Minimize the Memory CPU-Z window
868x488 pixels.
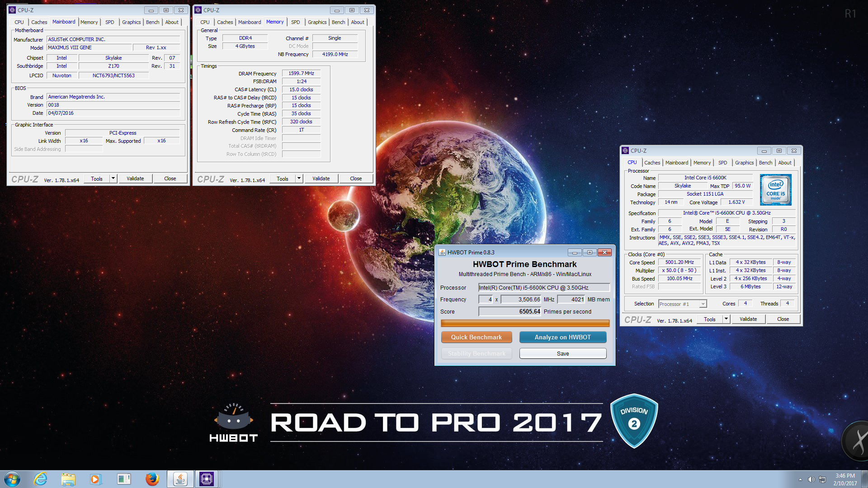pyautogui.click(x=337, y=10)
